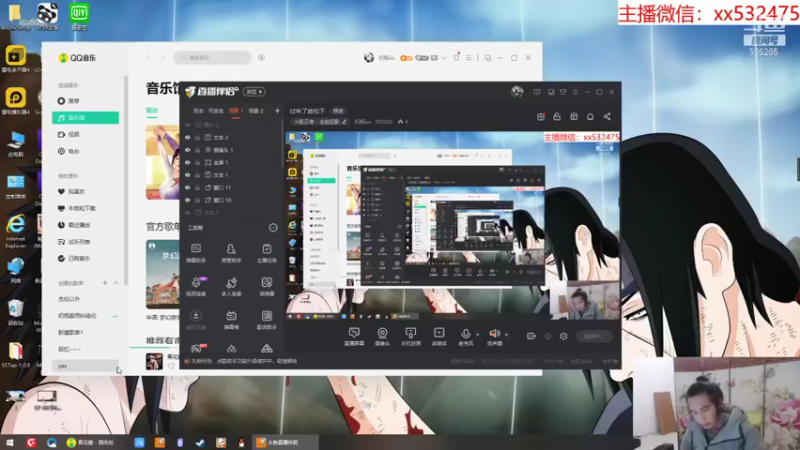Viewport: 800px width, 450px height.
Task: Open speaker options arrow
Action: click(x=506, y=335)
